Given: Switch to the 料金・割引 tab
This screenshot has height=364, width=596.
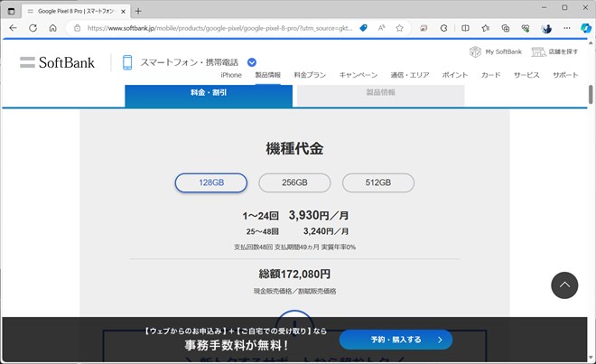Looking at the screenshot, I should point(209,96).
